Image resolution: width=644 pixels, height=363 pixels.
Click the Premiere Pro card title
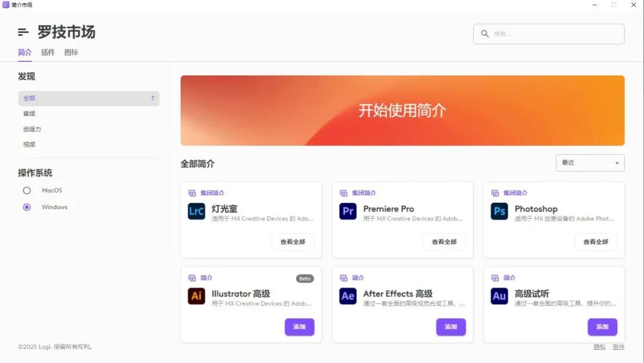pyautogui.click(x=389, y=209)
